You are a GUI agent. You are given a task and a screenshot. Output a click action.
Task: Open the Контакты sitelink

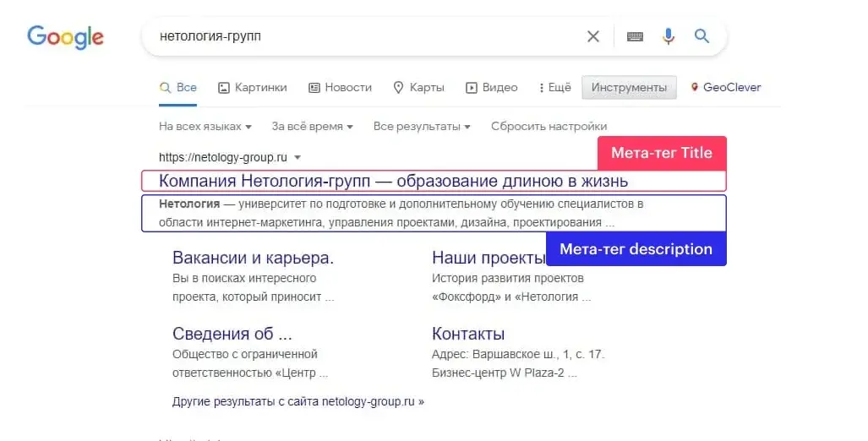[468, 334]
